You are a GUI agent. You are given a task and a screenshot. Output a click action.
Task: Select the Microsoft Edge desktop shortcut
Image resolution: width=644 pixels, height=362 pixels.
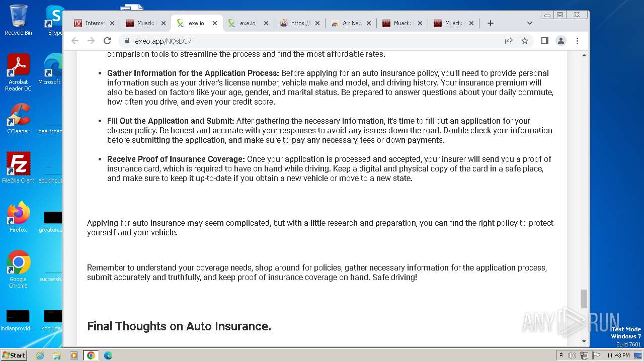pyautogui.click(x=50, y=69)
